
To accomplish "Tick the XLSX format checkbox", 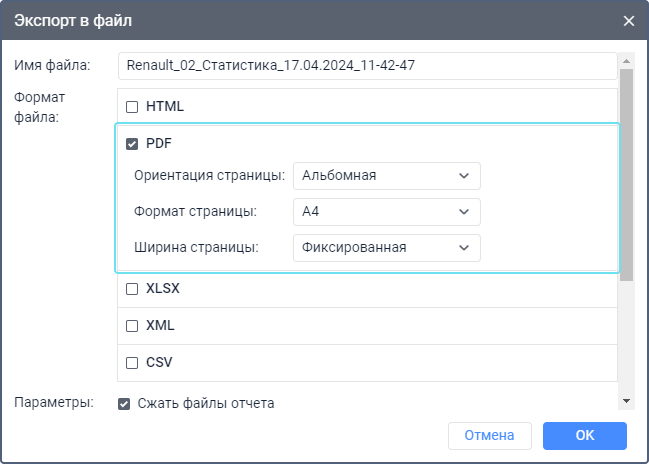I will click(132, 289).
